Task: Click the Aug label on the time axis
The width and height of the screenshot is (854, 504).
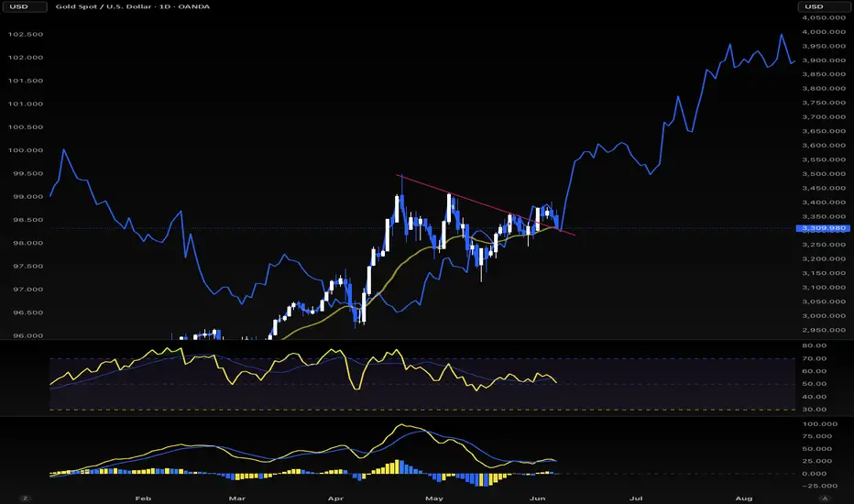Action: pyautogui.click(x=744, y=498)
